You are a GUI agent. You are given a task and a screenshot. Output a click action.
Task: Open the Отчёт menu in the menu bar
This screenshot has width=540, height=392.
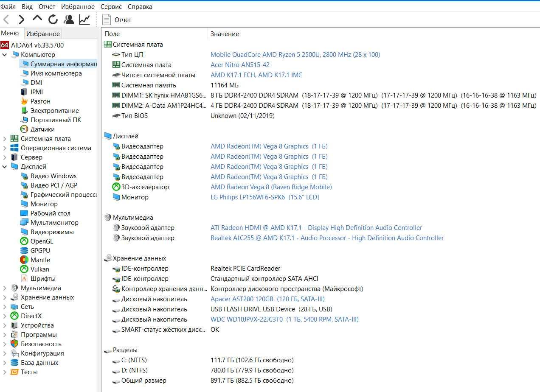point(47,7)
